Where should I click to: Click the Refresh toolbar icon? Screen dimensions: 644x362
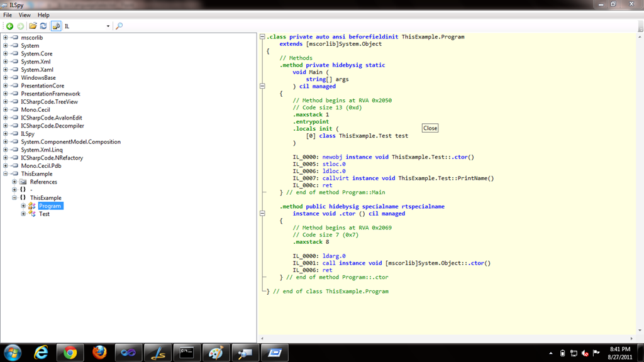(x=43, y=26)
